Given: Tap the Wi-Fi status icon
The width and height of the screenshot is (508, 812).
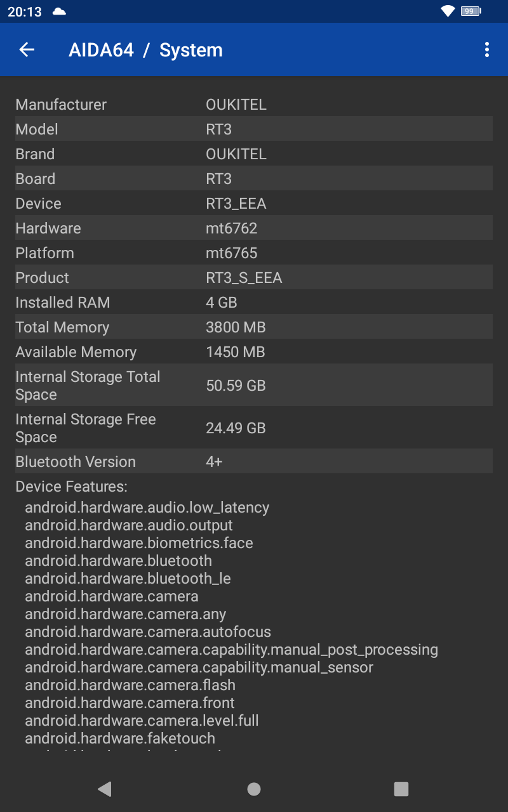Looking at the screenshot, I should click(x=448, y=11).
